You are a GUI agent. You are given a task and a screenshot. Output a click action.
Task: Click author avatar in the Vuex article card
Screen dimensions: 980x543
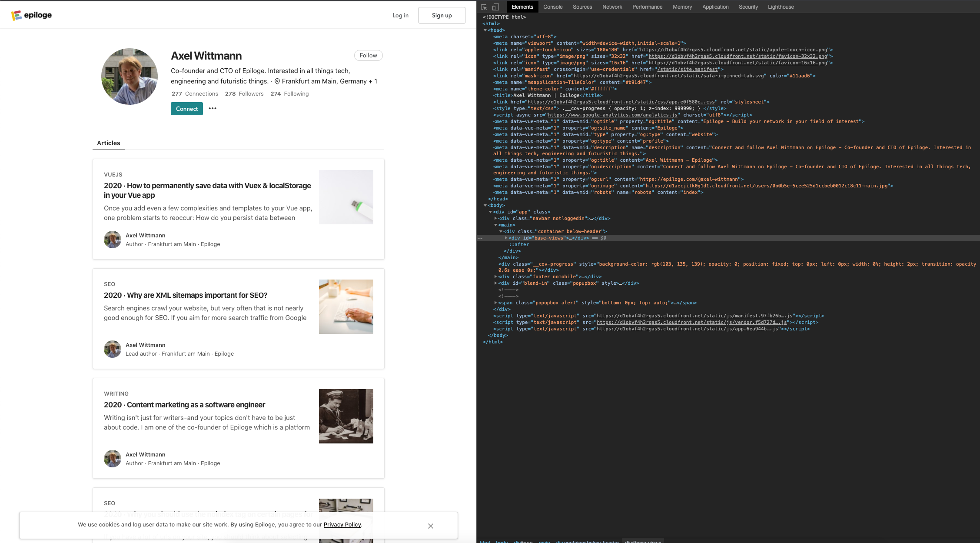113,240
